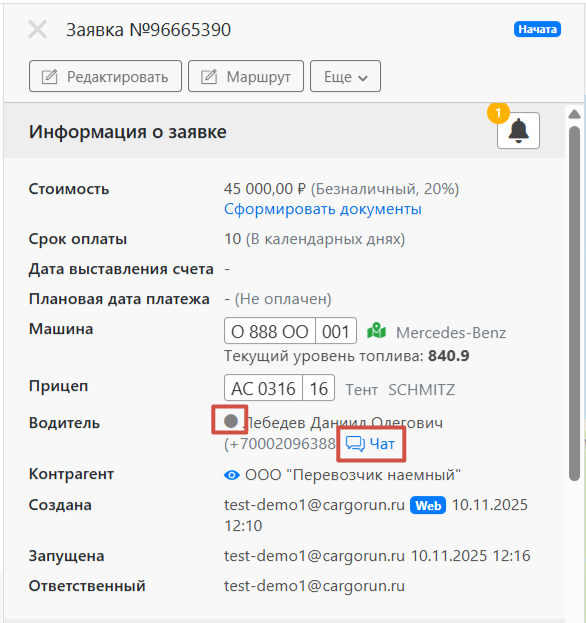Select the truck plate O 888 OO 001
This screenshot has width=586, height=623.
(x=290, y=331)
